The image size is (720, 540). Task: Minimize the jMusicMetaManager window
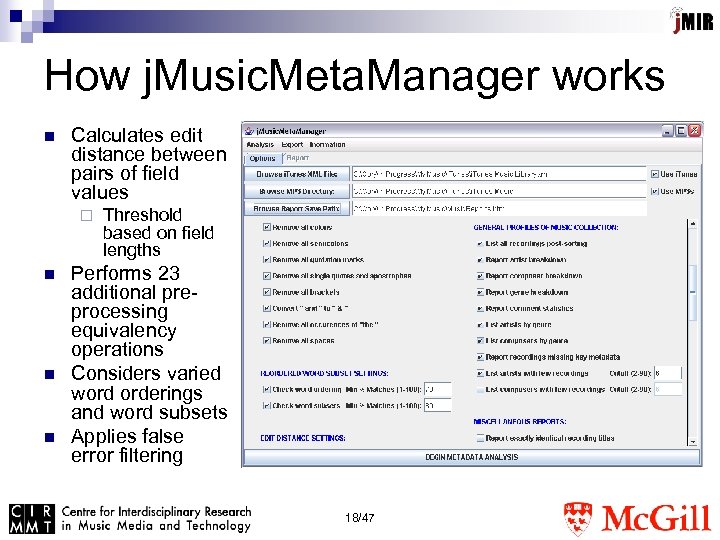[x=668, y=131]
